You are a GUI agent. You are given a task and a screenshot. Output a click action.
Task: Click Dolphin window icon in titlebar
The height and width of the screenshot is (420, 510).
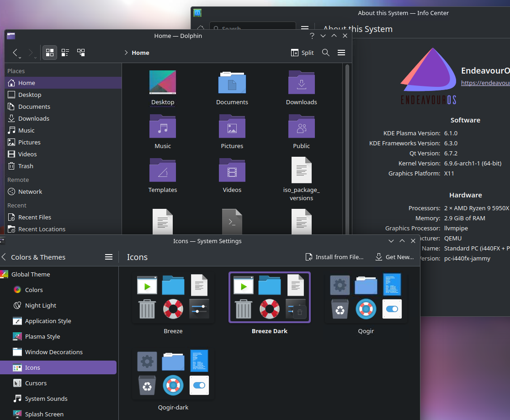pyautogui.click(x=11, y=36)
